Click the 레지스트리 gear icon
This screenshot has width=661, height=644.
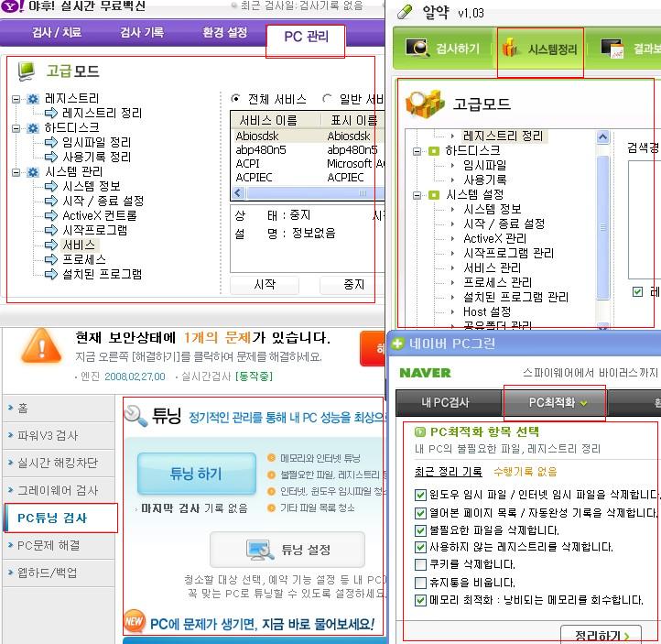32,99
